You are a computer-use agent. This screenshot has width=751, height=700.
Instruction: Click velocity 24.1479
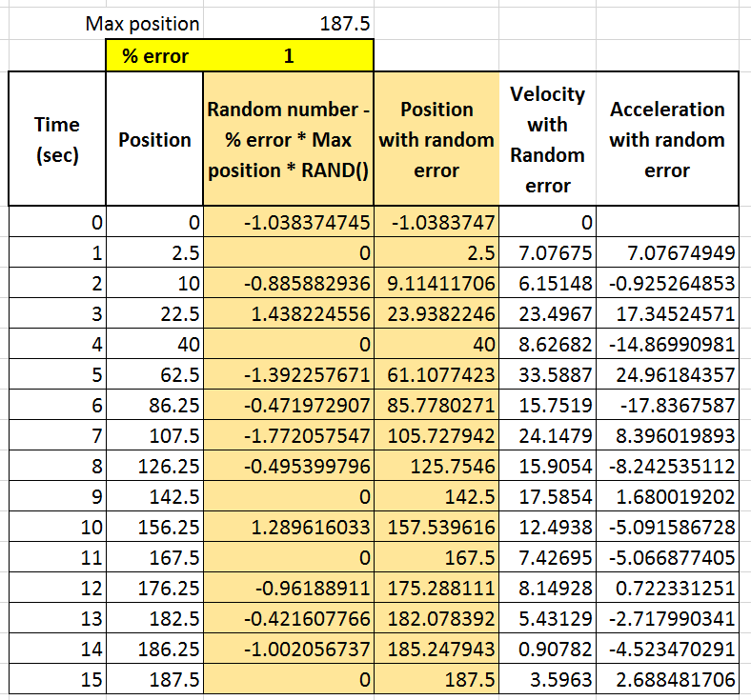pos(547,435)
